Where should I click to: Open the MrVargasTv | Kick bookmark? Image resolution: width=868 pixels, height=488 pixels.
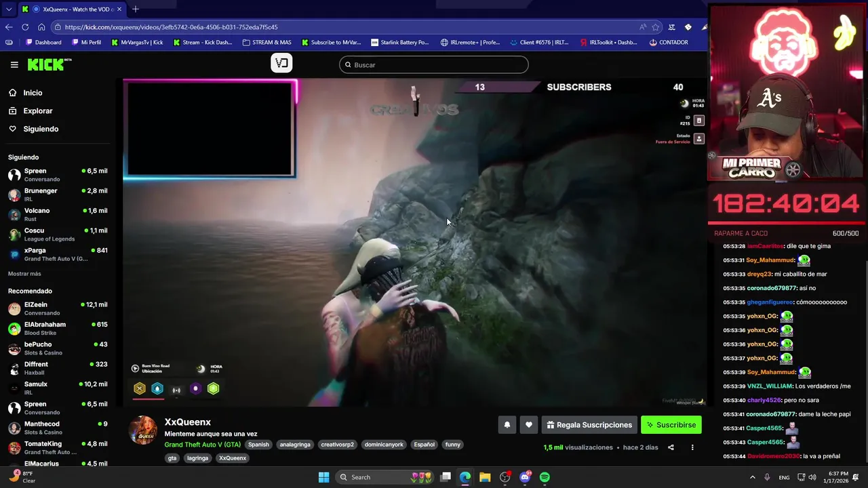136,42
